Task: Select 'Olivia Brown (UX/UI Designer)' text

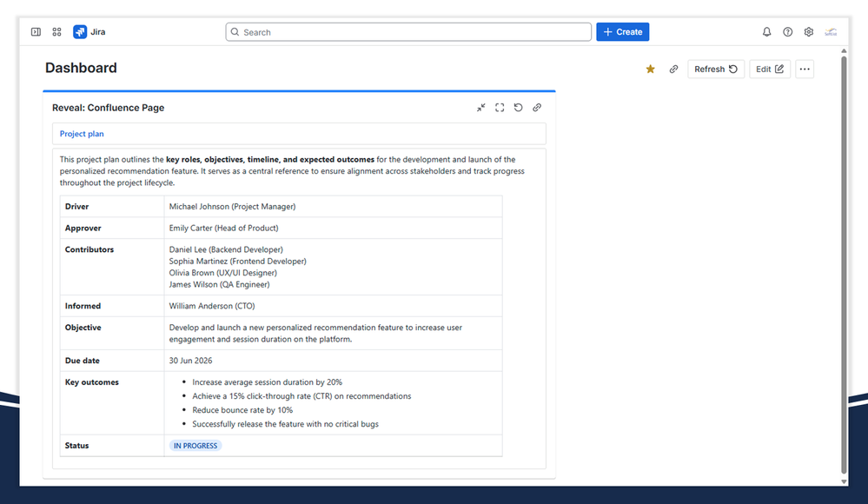Action: [x=223, y=273]
